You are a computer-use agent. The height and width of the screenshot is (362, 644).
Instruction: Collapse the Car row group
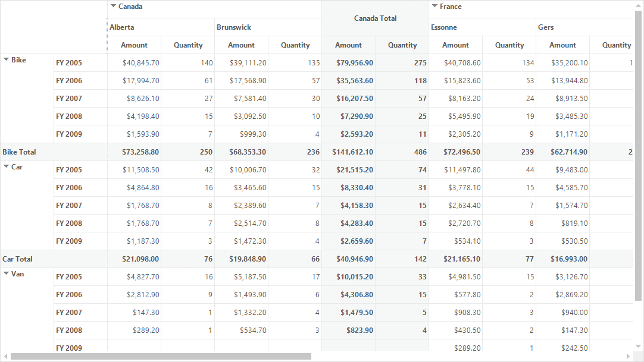6,166
